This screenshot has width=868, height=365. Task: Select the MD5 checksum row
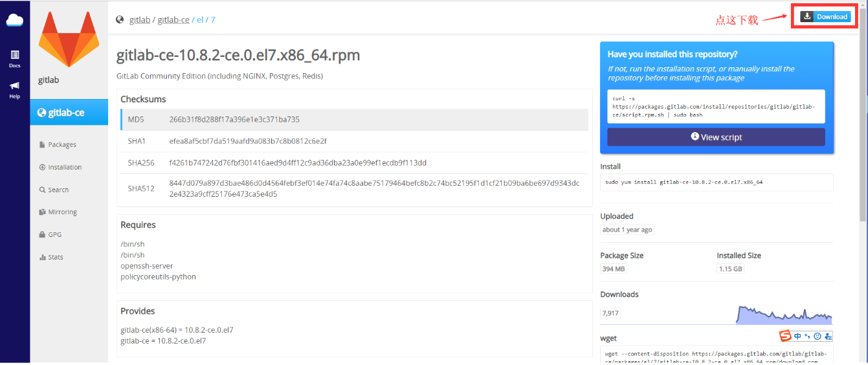354,120
